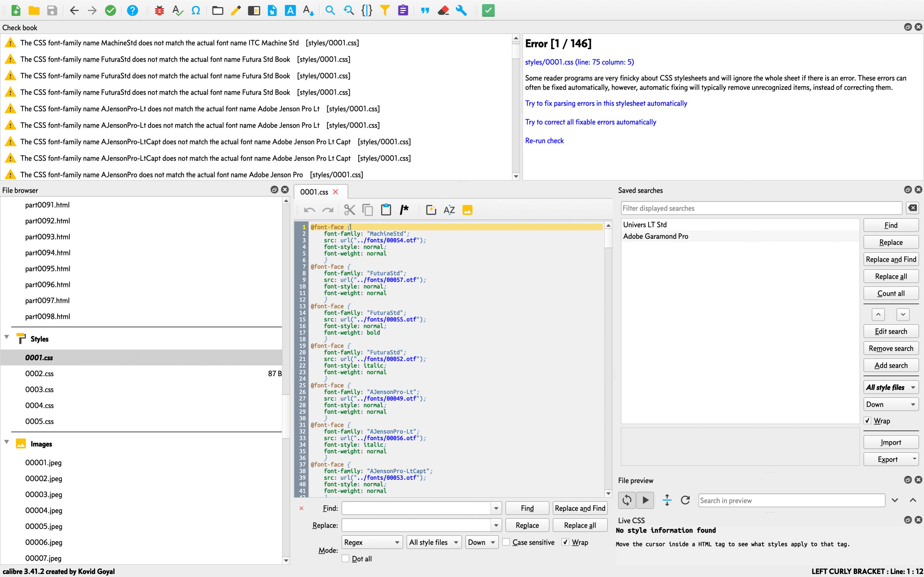
Task: Click the comment toggle icon in editor toolbar
Action: 404,210
